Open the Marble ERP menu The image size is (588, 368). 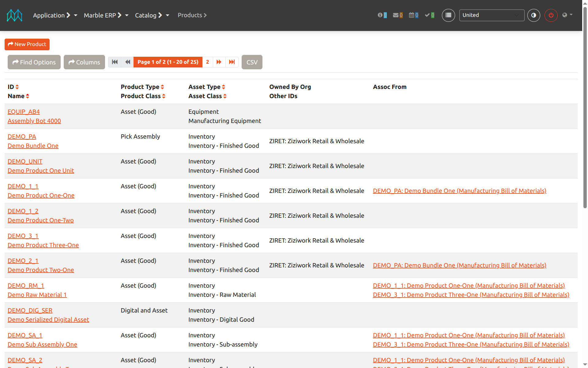[x=102, y=15]
